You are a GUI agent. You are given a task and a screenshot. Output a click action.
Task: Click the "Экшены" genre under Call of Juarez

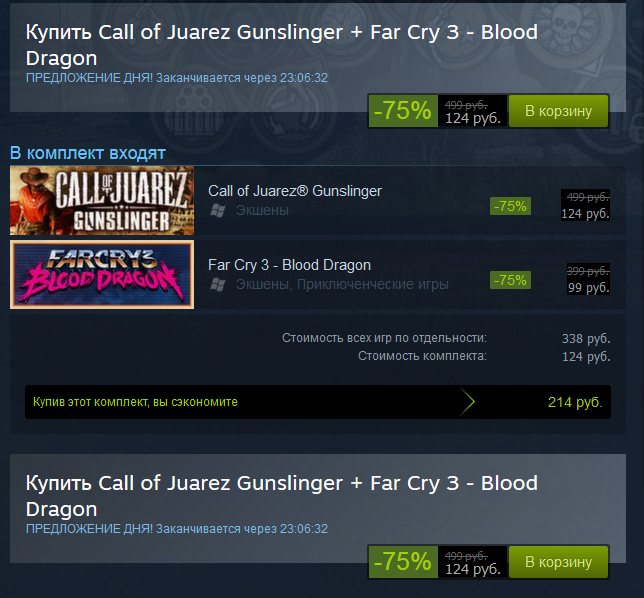click(262, 211)
